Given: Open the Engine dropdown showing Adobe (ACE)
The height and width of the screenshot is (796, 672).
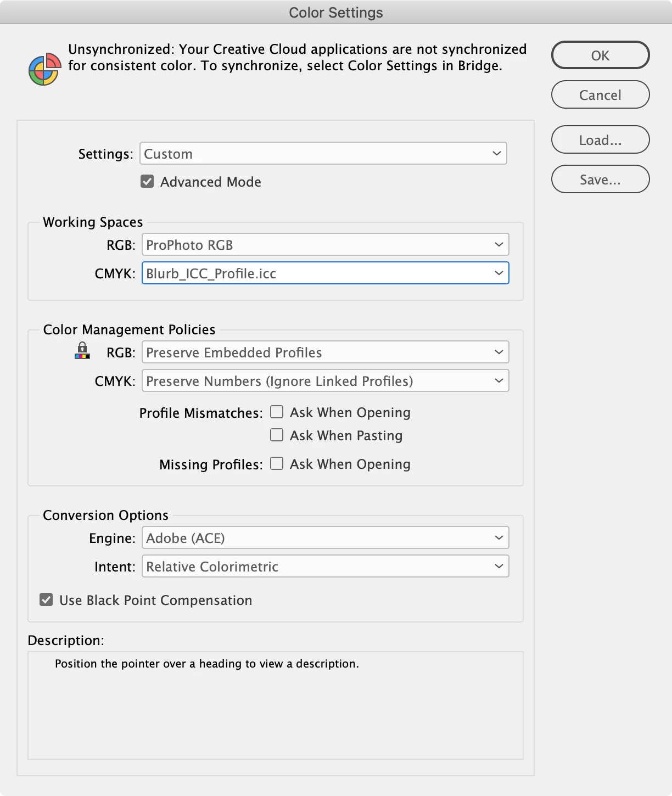Looking at the screenshot, I should (x=326, y=538).
